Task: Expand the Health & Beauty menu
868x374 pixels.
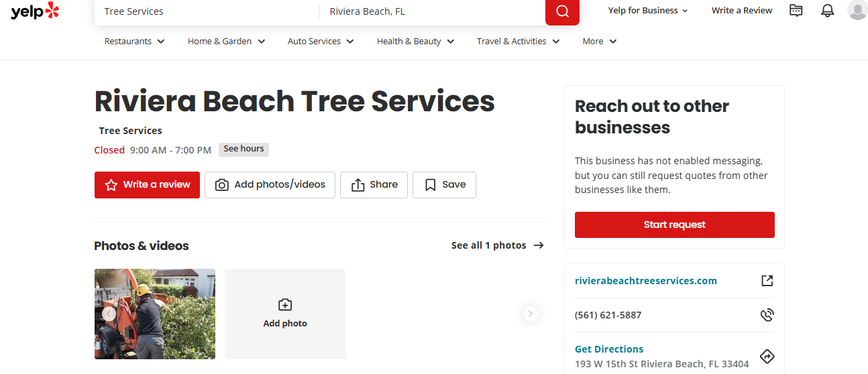Action: click(415, 41)
